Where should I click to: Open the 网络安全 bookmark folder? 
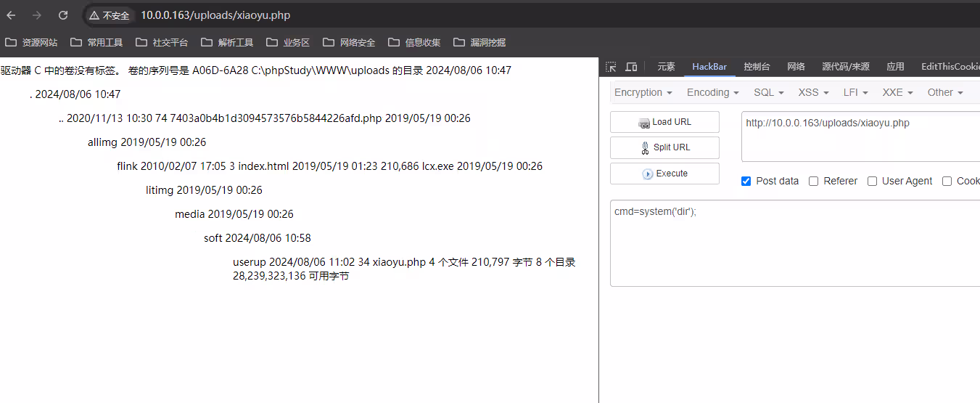[349, 42]
